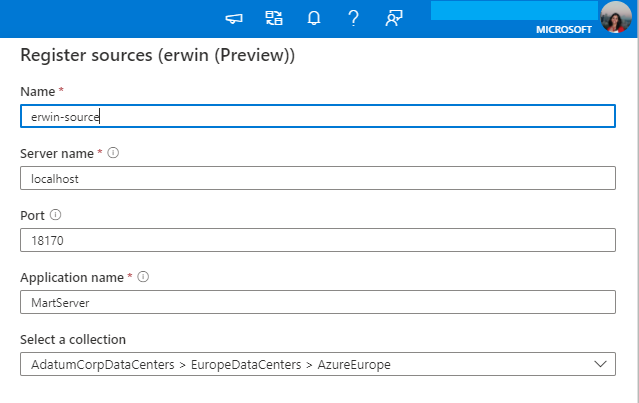Click the MICROSOFT tenant label
This screenshot has height=403, width=639.
(x=564, y=30)
